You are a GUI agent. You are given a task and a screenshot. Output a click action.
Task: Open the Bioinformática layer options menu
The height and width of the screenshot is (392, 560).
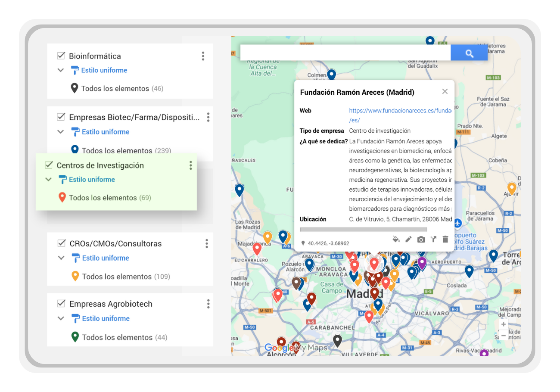click(203, 56)
